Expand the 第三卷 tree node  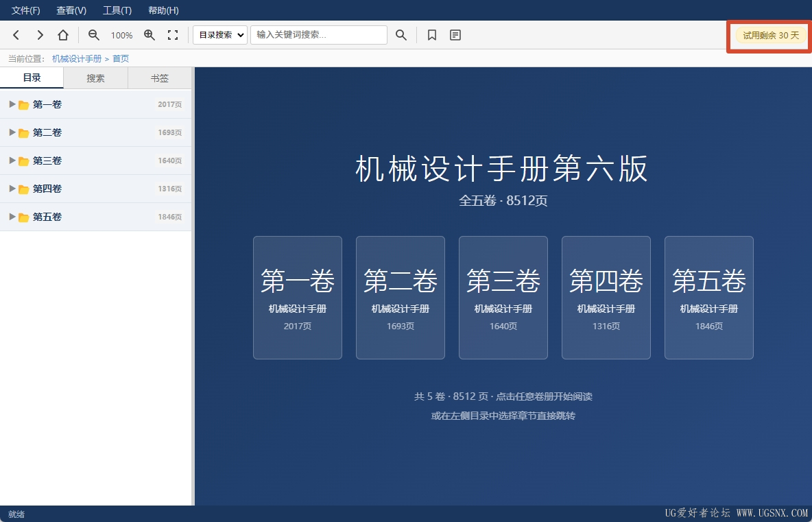(12, 161)
